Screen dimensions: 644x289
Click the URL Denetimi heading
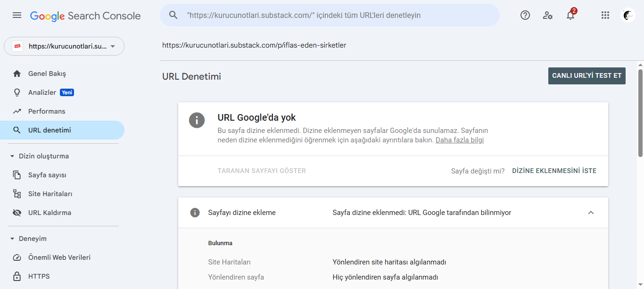tap(191, 76)
